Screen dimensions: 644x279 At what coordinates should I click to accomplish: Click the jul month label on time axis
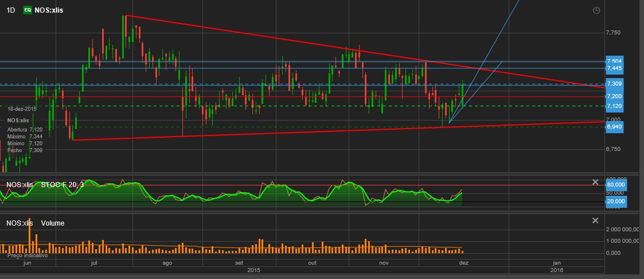click(x=94, y=263)
